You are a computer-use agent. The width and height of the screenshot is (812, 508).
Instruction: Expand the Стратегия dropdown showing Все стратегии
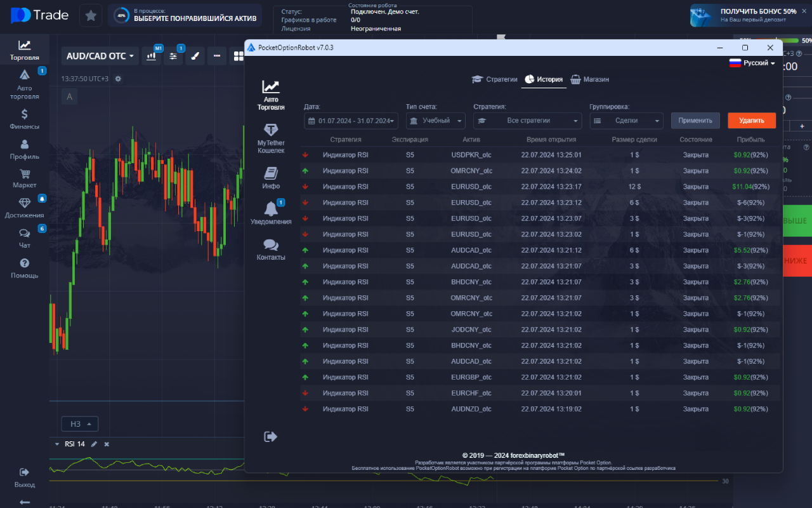click(x=528, y=121)
